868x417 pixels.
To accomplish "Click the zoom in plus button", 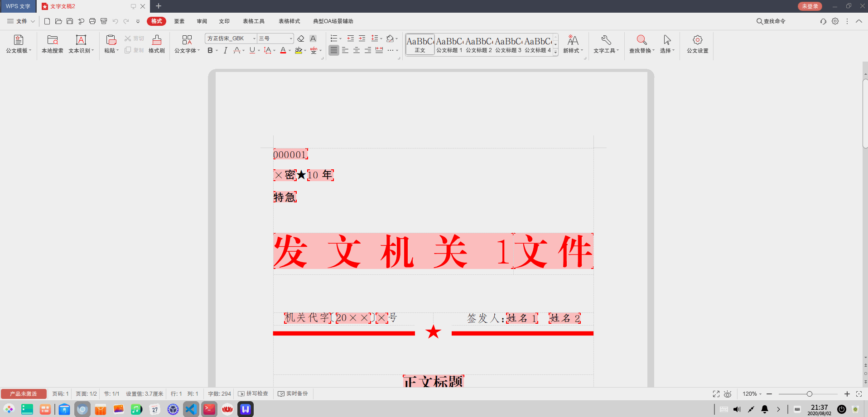I will point(847,394).
